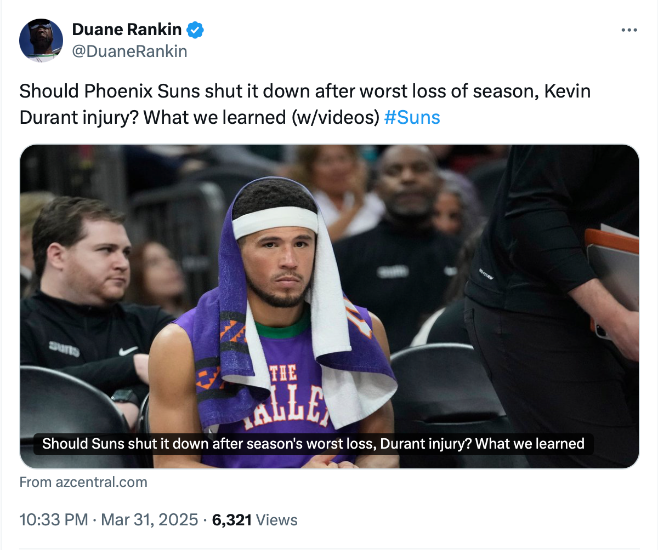Viewport: 658px width, 550px height.
Task: Visit the From azcentral.com source link
Action: click(x=84, y=482)
